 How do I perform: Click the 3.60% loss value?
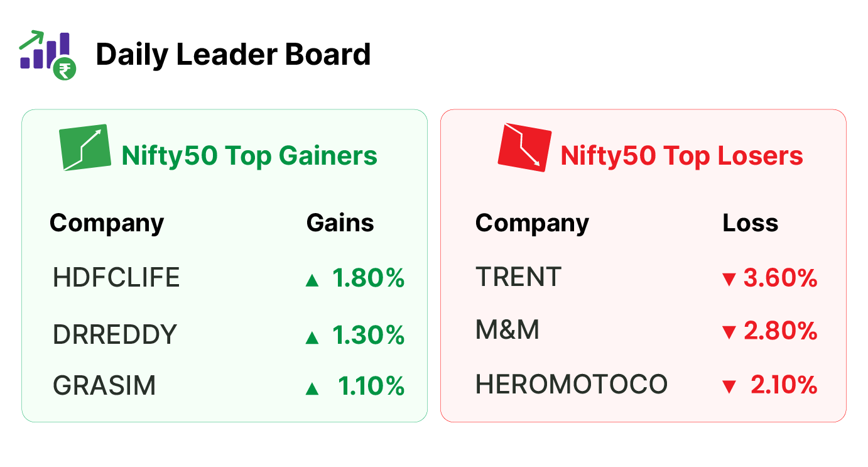781,278
